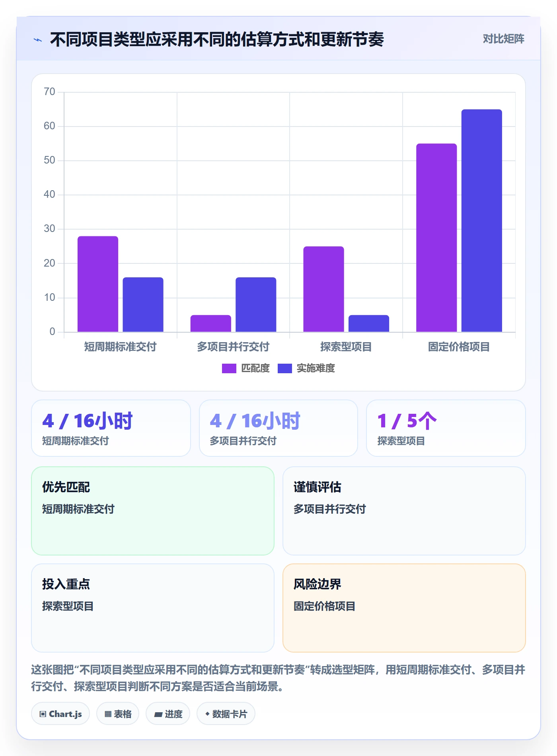Screen dimensions: 557x756
Task: Select the blue 实施难度 bar for 短周期标准交付
Action: (143, 304)
